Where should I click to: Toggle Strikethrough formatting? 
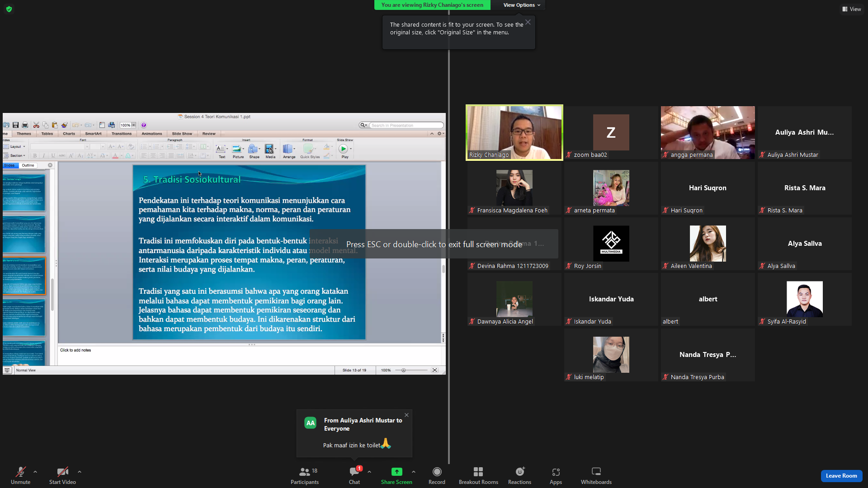tap(62, 156)
